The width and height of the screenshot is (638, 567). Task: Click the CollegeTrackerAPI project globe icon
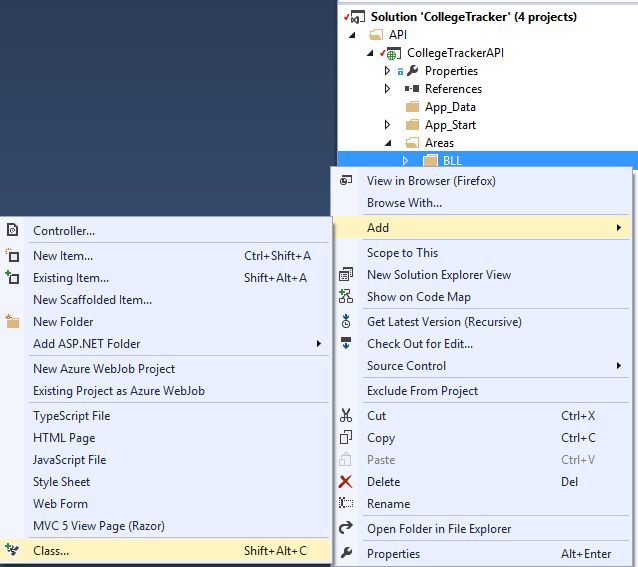pyautogui.click(x=391, y=53)
